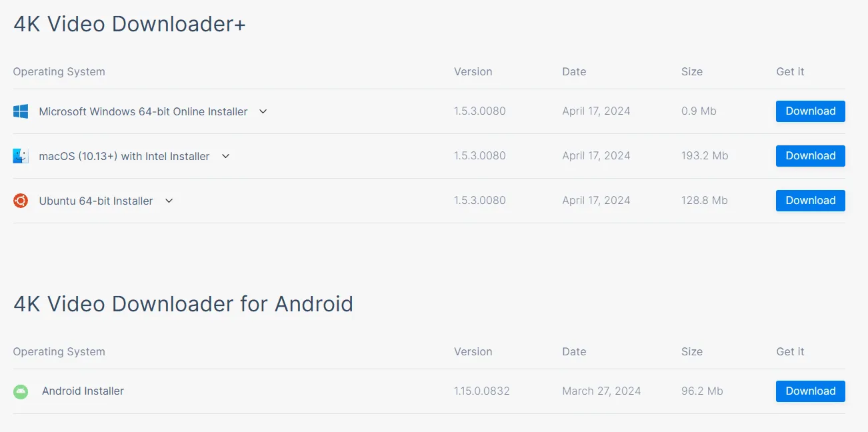Download the Windows 64-bit Online Installer
This screenshot has height=432, width=868.
(810, 111)
